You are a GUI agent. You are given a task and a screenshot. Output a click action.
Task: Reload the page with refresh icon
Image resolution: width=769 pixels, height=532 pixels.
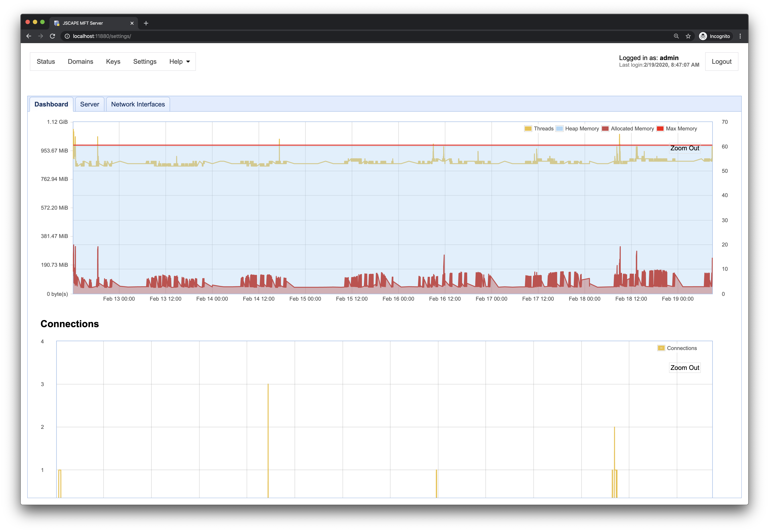(52, 36)
